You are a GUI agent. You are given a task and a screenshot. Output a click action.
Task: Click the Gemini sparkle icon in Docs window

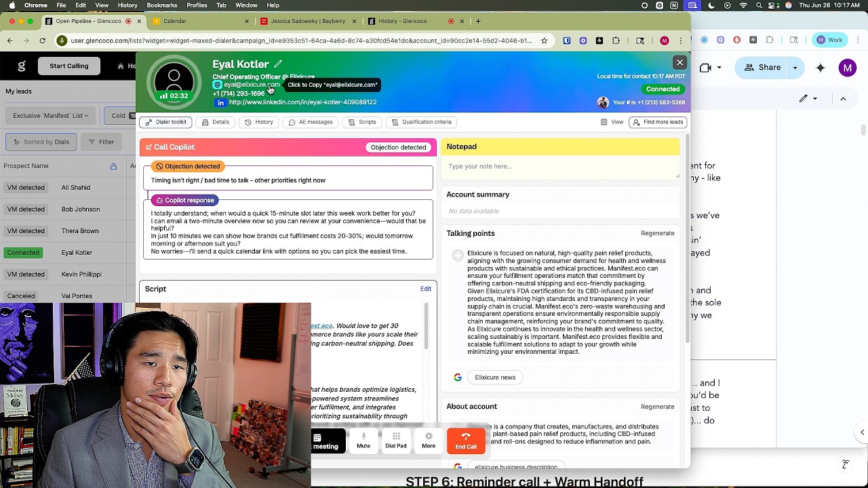[x=821, y=67]
